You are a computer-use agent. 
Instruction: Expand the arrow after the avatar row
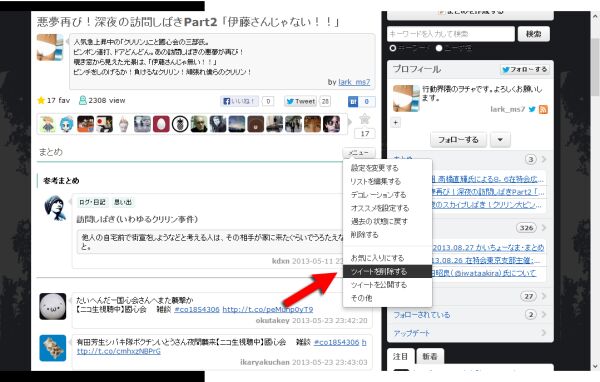click(x=349, y=123)
